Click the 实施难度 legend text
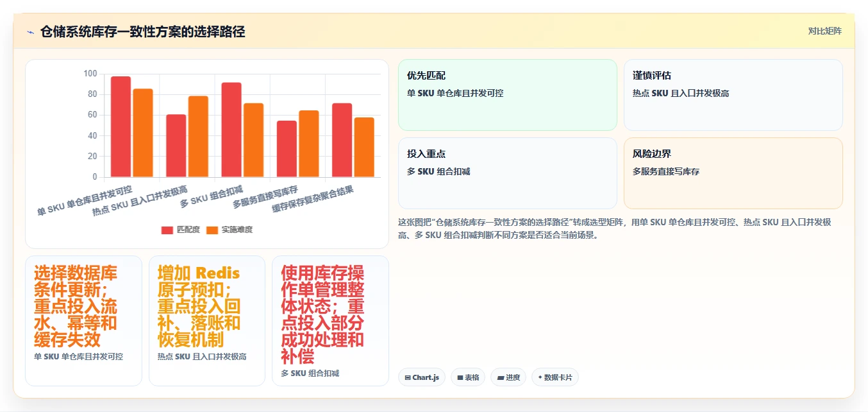The width and height of the screenshot is (868, 412). (x=237, y=230)
